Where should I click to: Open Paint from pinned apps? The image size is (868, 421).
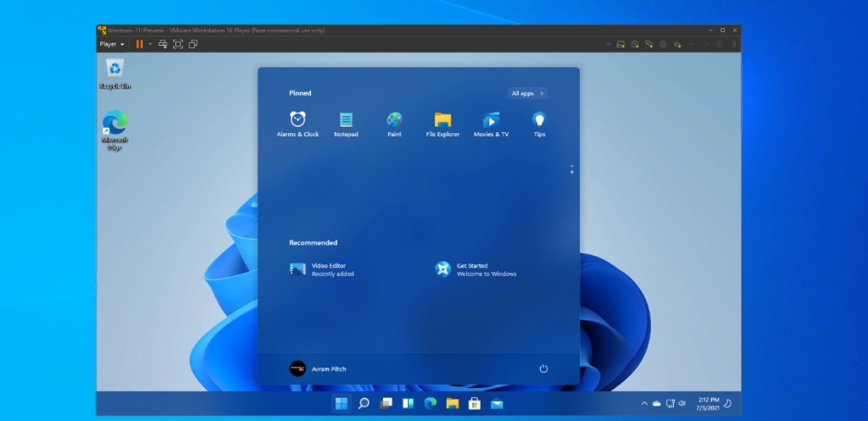pos(394,125)
